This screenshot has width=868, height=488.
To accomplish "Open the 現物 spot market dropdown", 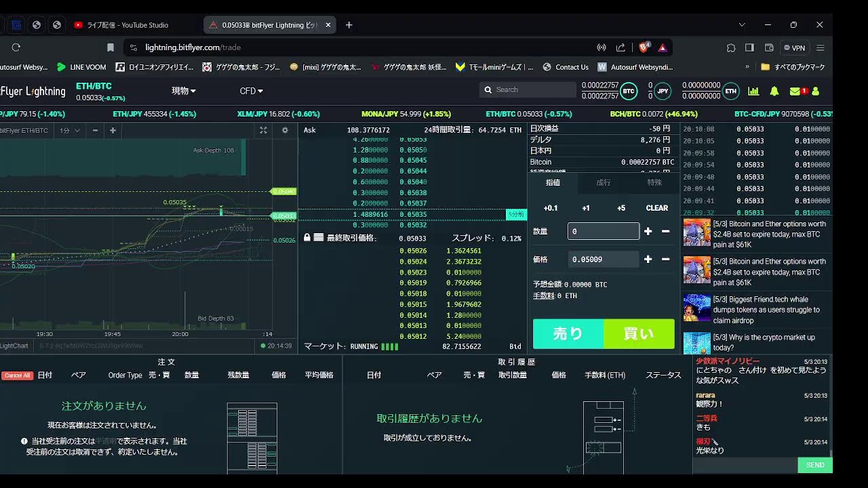I will pyautogui.click(x=183, y=91).
